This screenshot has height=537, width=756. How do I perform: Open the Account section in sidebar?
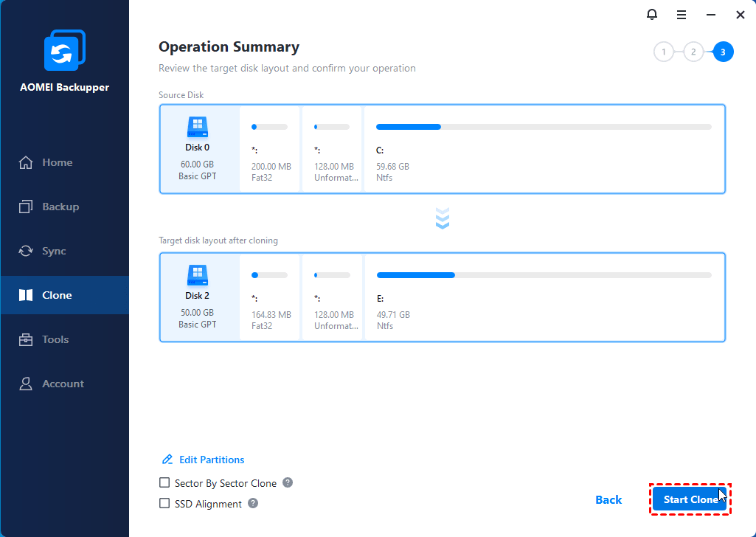click(63, 384)
